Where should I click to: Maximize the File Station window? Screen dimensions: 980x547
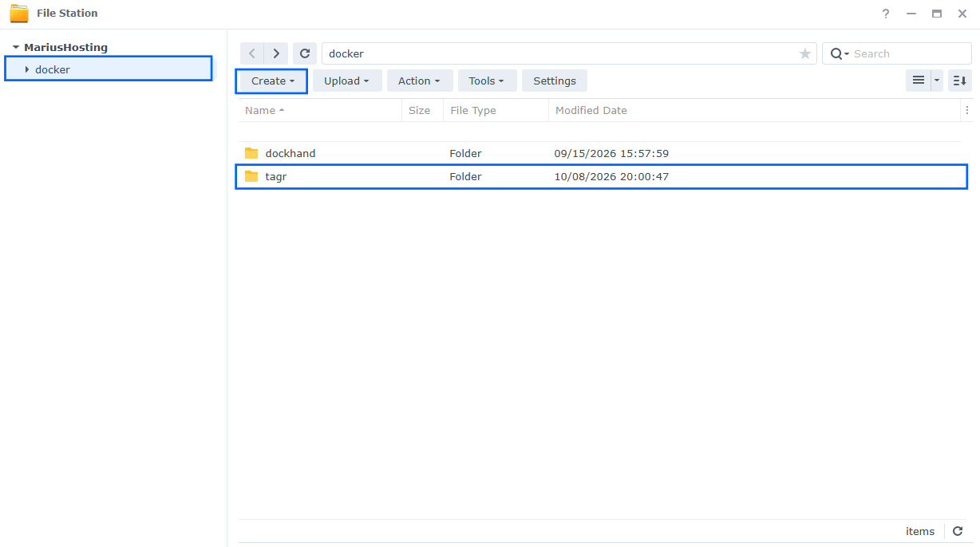click(x=937, y=14)
